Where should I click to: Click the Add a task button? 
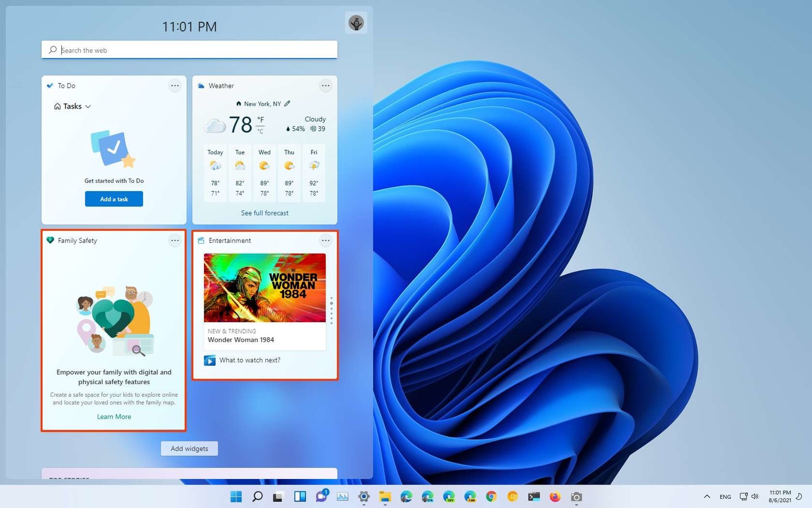[x=114, y=199]
